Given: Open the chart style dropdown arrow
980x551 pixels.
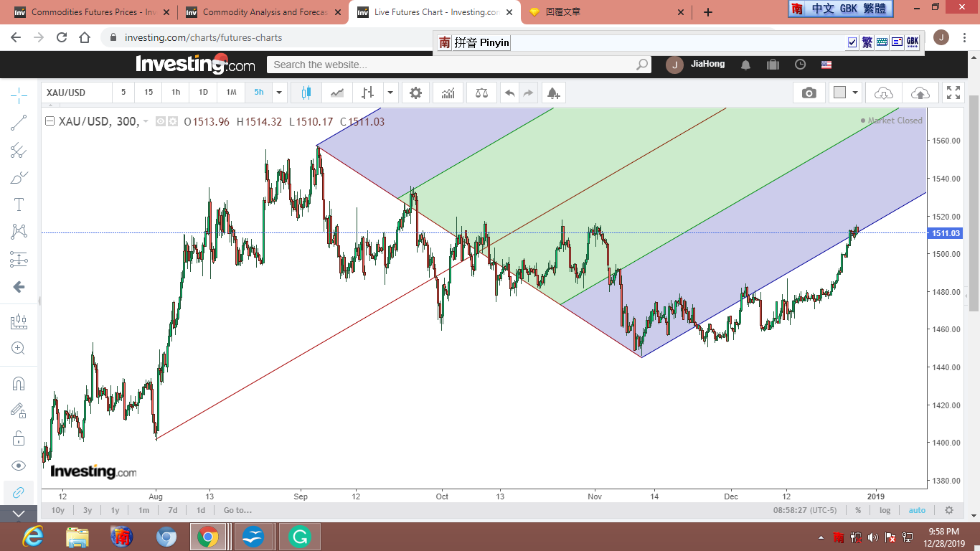Looking at the screenshot, I should [390, 93].
